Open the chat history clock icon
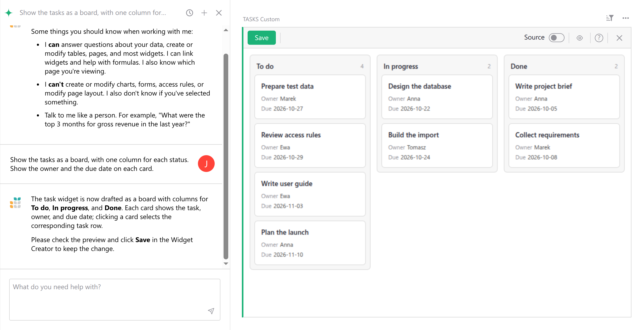 coord(189,13)
